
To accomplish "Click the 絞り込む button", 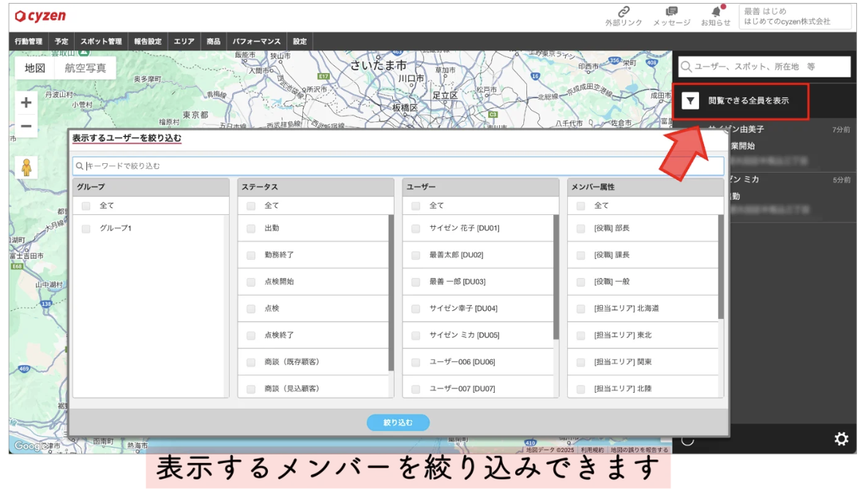I will (398, 422).
